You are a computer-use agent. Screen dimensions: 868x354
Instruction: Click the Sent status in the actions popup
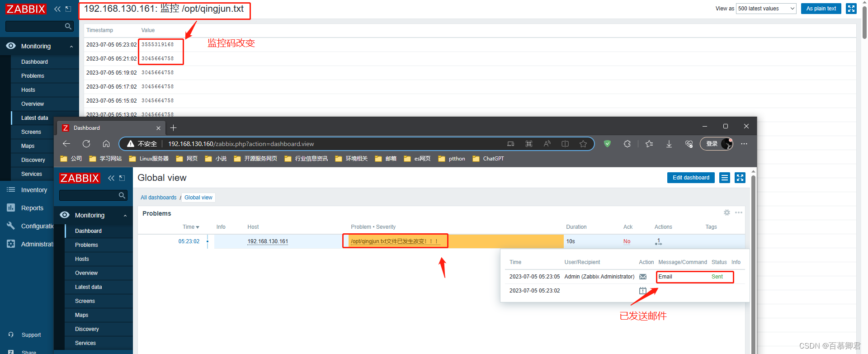[717, 277]
